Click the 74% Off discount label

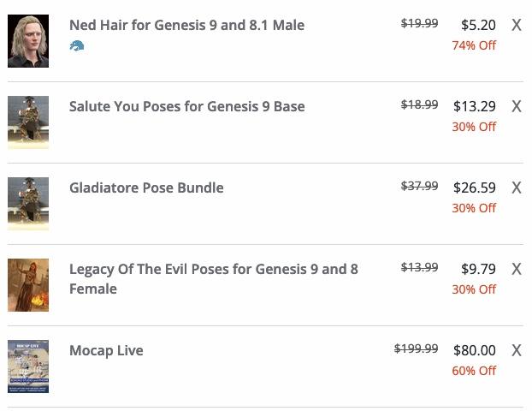[474, 45]
